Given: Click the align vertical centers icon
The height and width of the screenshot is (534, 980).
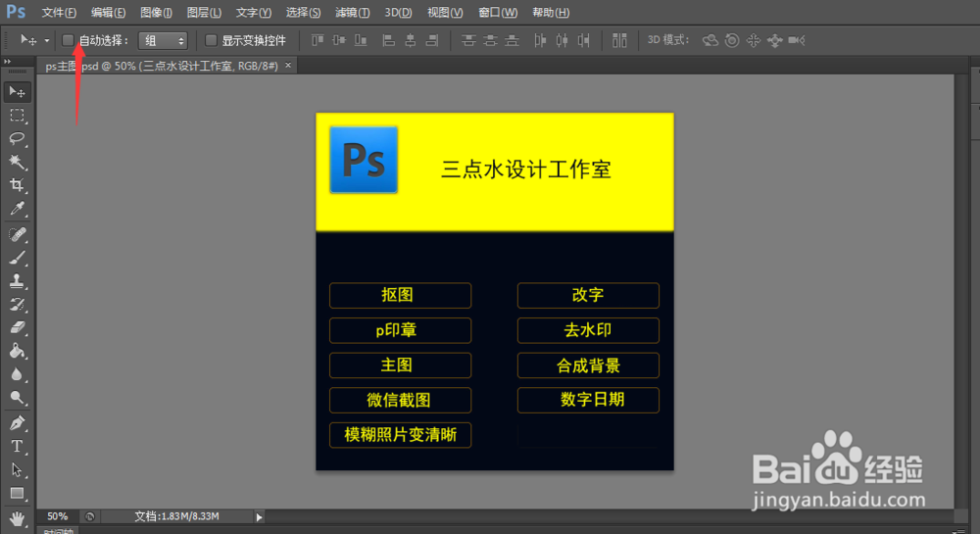Looking at the screenshot, I should (x=339, y=40).
